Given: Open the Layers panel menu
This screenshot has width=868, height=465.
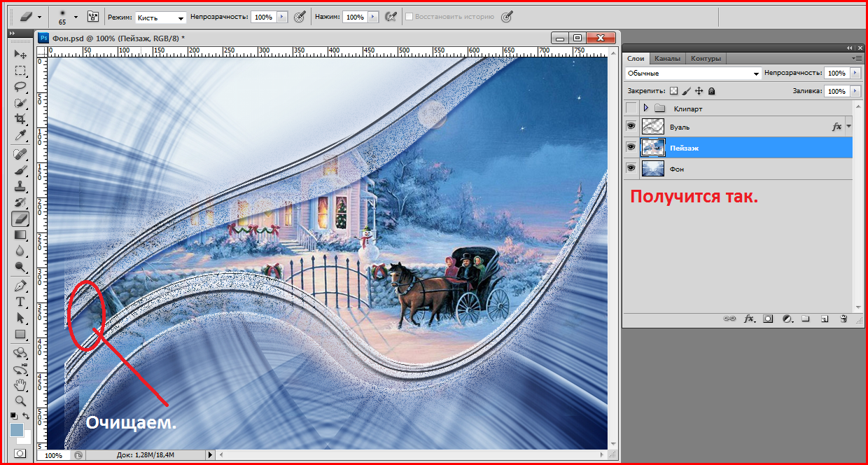Looking at the screenshot, I should 857,58.
